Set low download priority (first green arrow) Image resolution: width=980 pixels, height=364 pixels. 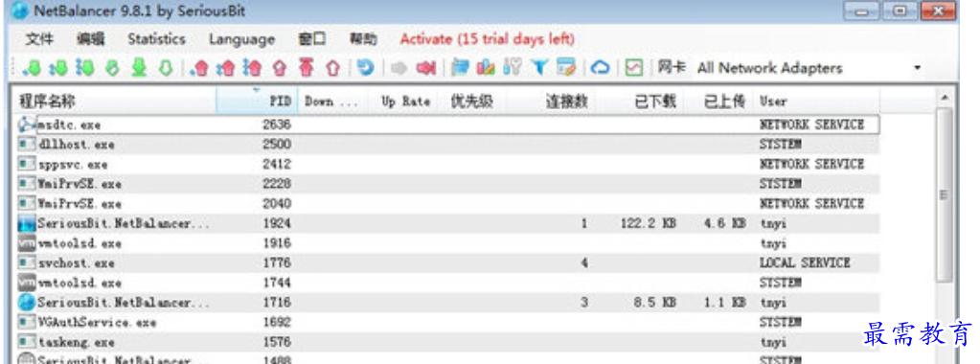coord(31,68)
